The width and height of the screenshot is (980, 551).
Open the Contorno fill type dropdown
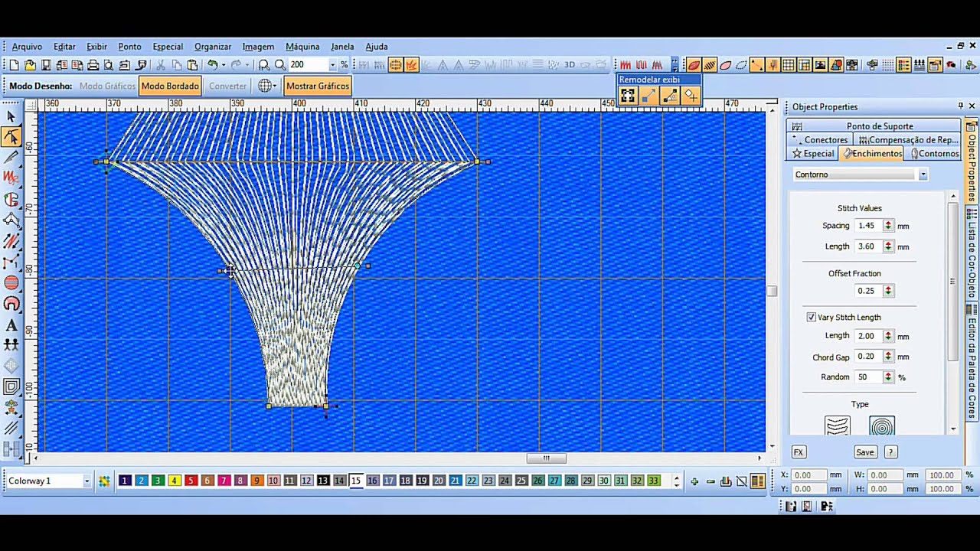(x=923, y=174)
